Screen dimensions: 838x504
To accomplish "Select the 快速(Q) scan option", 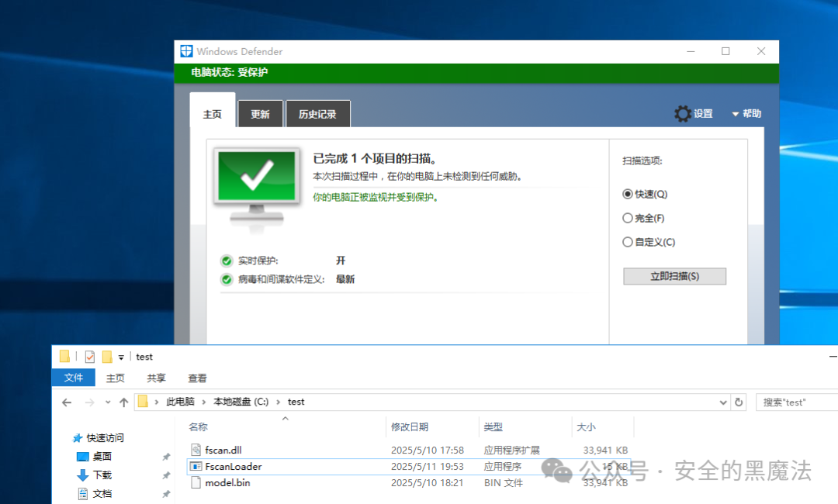I will [x=628, y=194].
